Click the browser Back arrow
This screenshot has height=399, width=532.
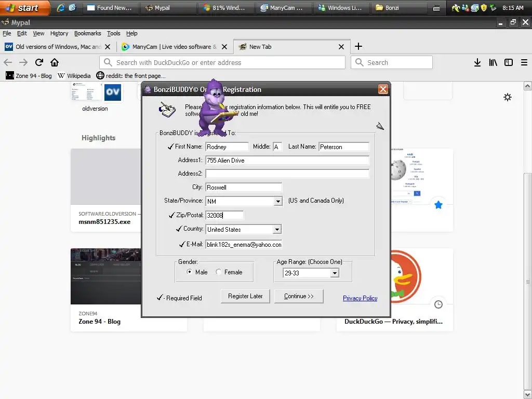8,62
